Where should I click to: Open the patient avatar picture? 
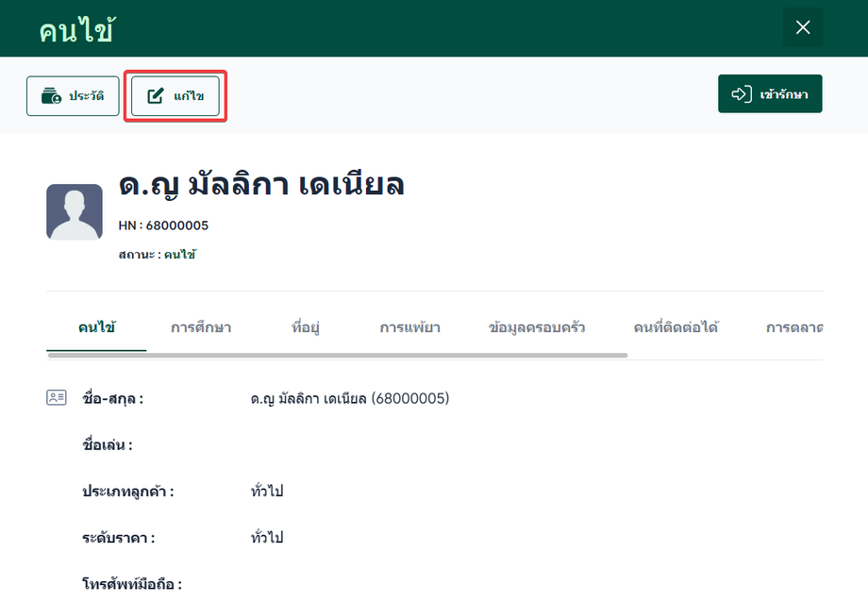pos(75,211)
